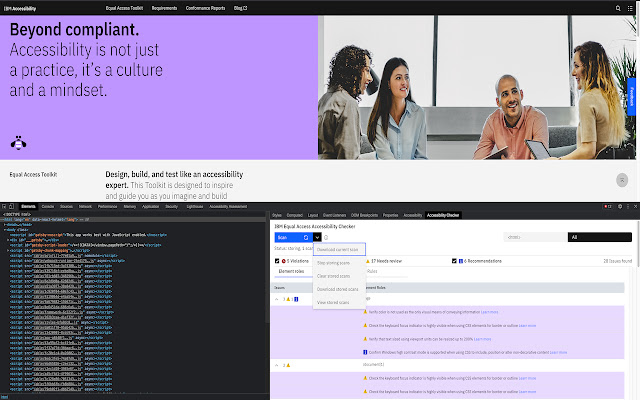Screen dimensions: 640x400
Task: Open 'Learn more' for 'Verify that text sized'
Action: click(x=482, y=339)
